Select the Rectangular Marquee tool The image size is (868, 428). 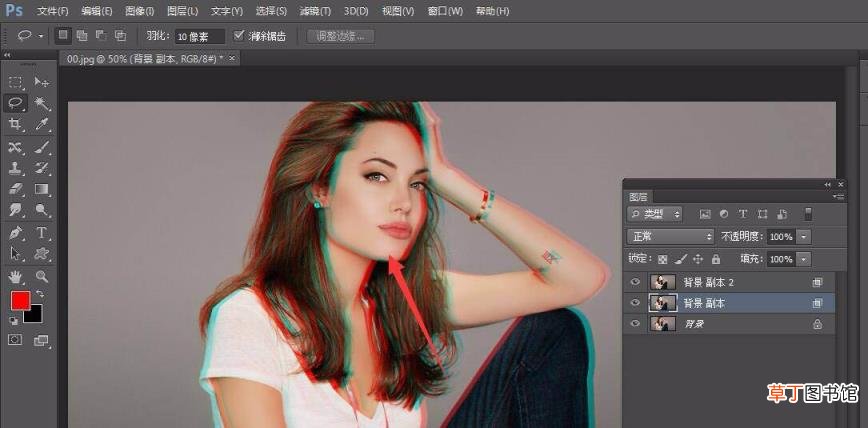tap(16, 83)
